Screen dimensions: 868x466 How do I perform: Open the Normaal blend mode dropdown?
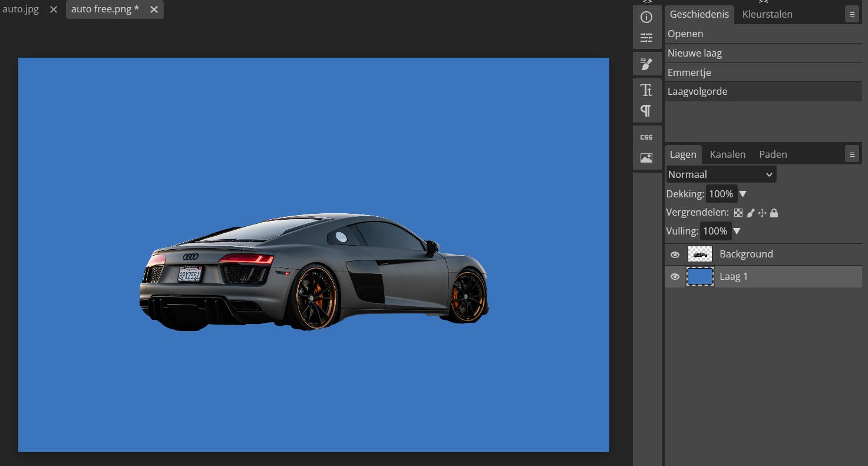721,174
